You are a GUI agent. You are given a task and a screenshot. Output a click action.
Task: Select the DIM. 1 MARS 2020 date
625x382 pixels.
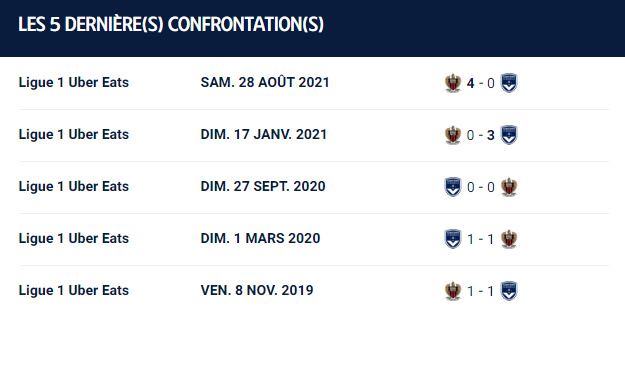pos(260,238)
